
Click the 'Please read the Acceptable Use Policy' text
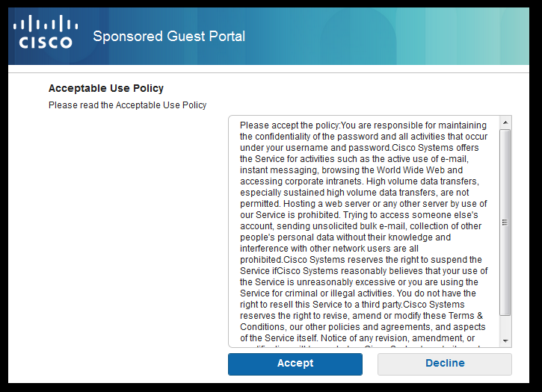click(x=127, y=105)
